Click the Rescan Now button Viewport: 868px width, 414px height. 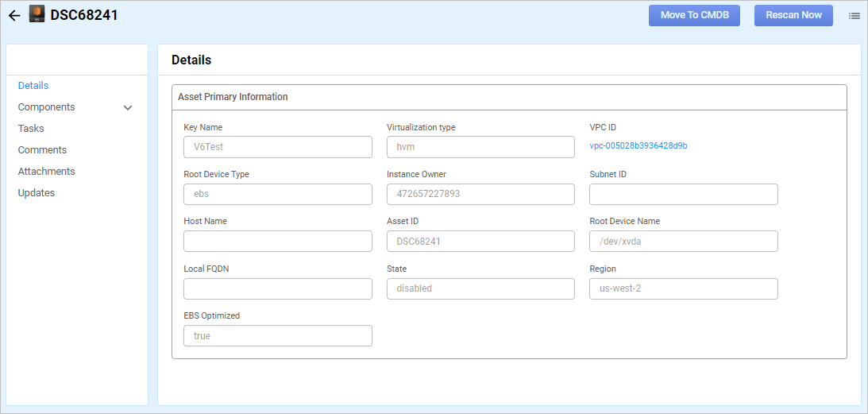tap(793, 15)
